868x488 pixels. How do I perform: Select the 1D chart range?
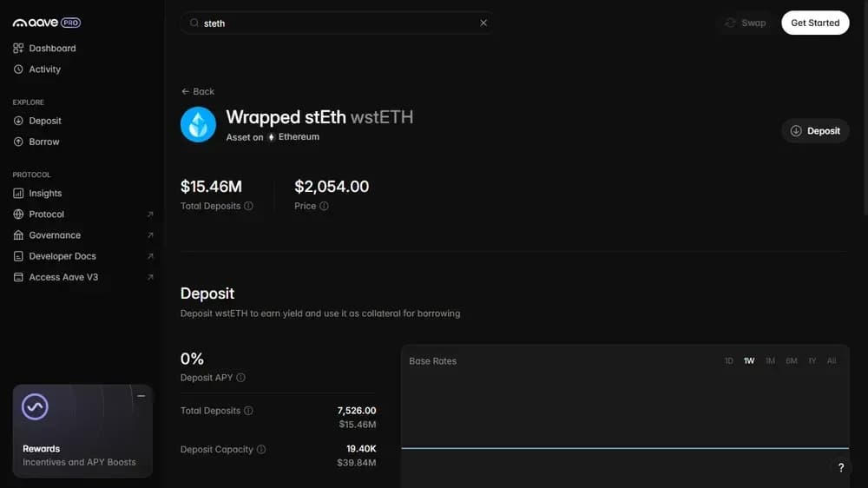click(728, 361)
